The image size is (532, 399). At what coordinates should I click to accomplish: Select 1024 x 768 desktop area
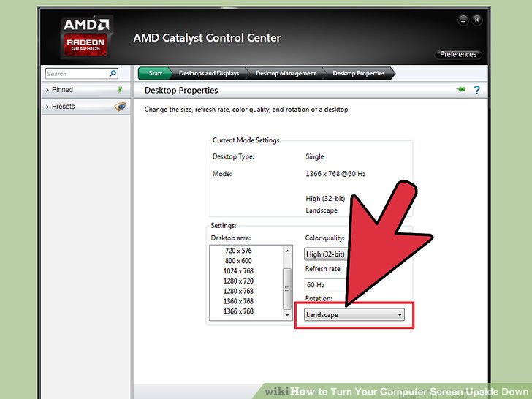(x=238, y=270)
